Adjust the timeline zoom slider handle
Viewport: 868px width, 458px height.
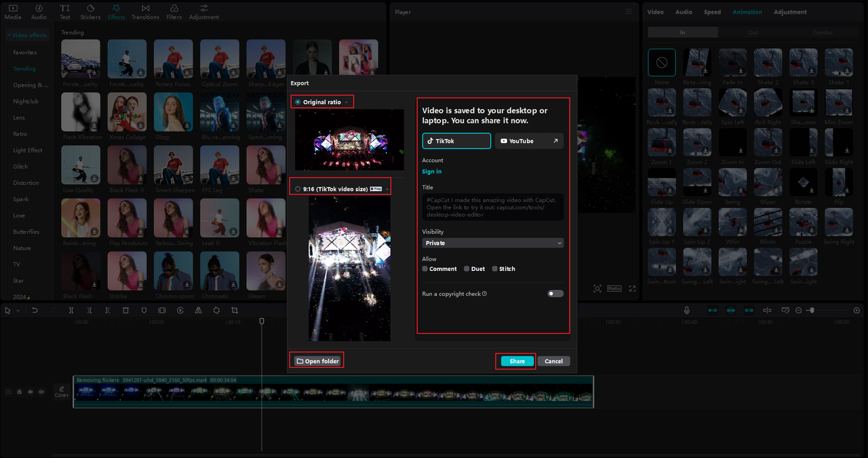click(810, 310)
